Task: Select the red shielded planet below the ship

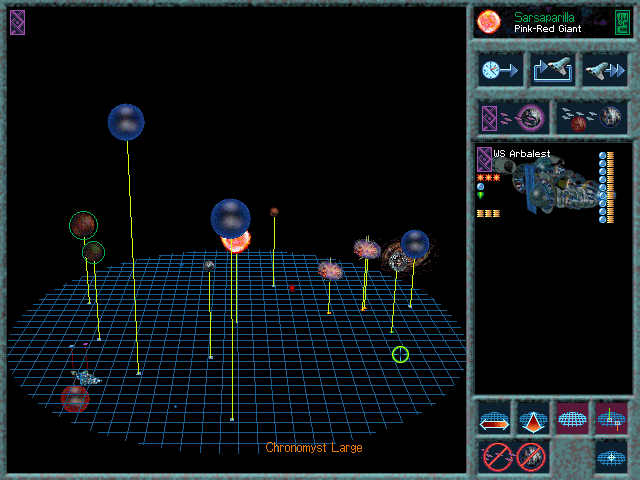Action: 75,398
